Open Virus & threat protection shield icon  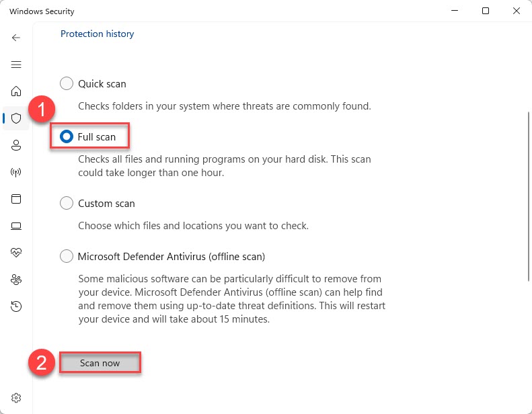tap(16, 118)
